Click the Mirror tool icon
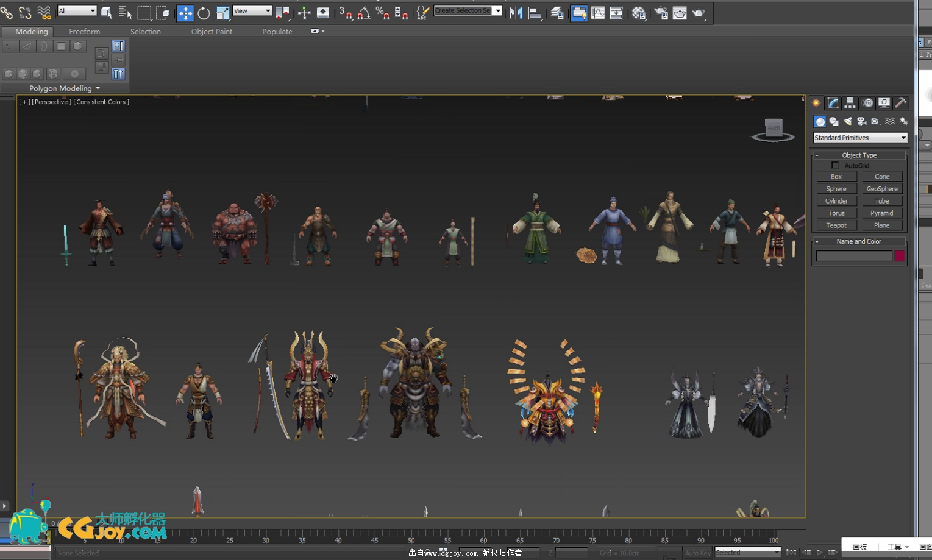932x560 pixels. (x=516, y=13)
